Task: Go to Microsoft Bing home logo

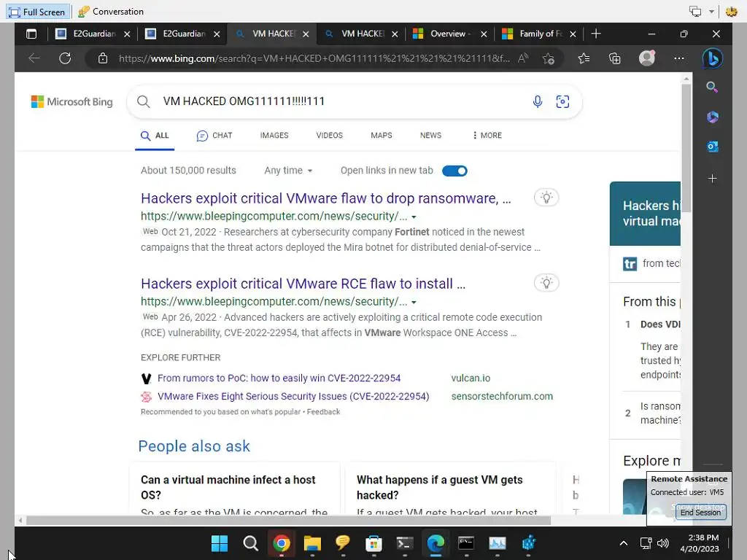Action: click(72, 101)
